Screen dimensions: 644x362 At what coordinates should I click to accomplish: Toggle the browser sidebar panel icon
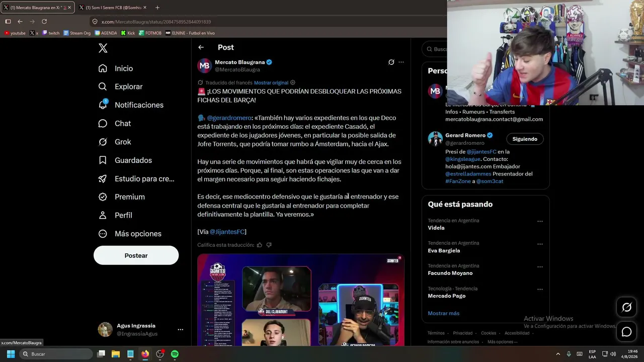[x=8, y=22]
